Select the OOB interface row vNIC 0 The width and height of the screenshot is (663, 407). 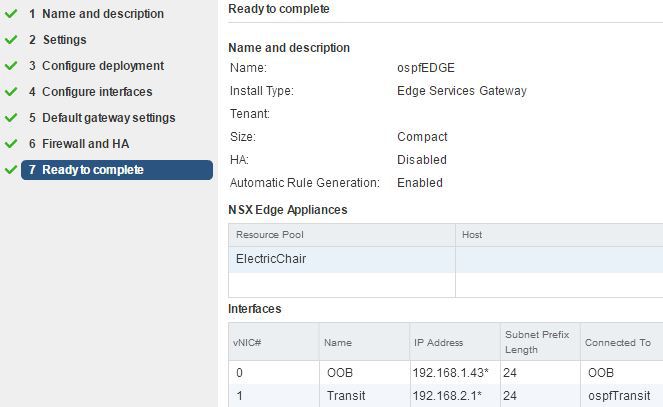click(x=446, y=372)
